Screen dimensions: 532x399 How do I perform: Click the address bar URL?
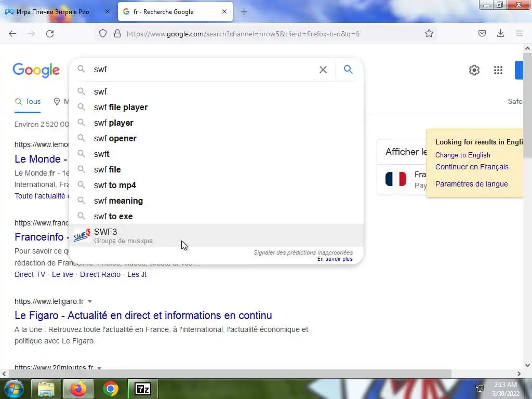(243, 34)
